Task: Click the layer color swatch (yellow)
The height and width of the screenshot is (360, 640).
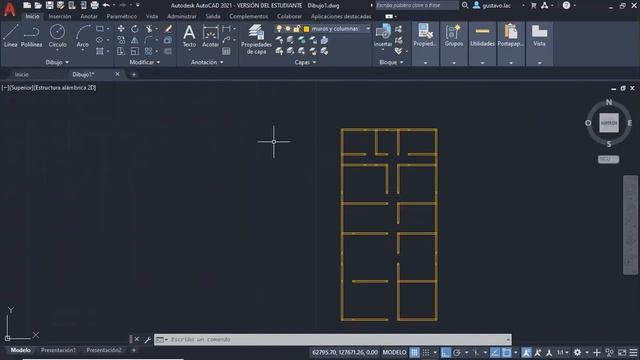Action: pos(306,29)
